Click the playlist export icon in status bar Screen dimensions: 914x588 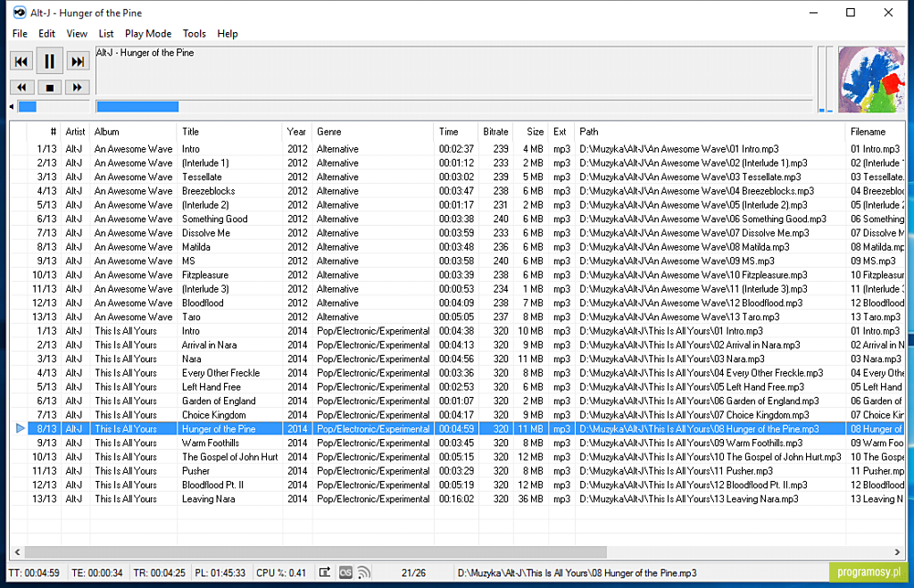click(325, 573)
